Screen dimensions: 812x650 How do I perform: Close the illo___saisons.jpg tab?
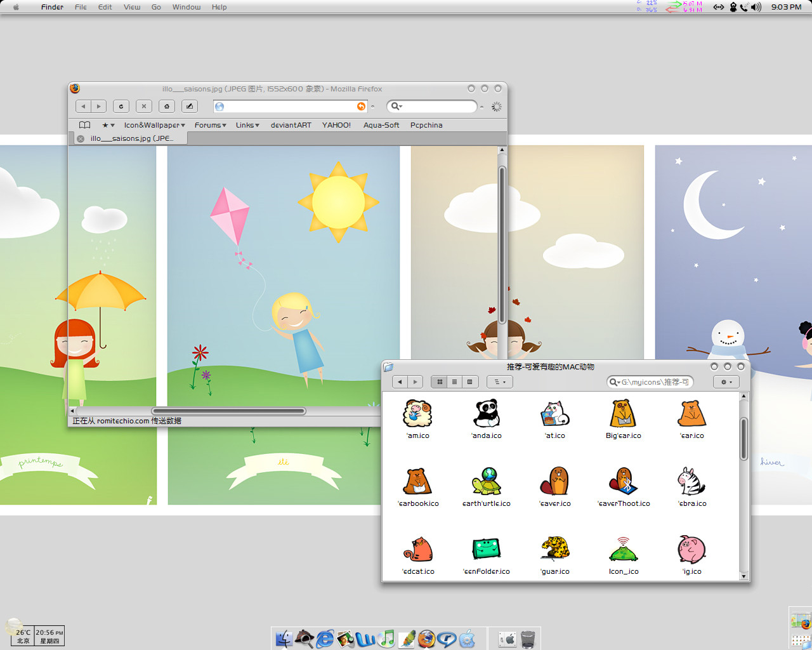point(81,138)
